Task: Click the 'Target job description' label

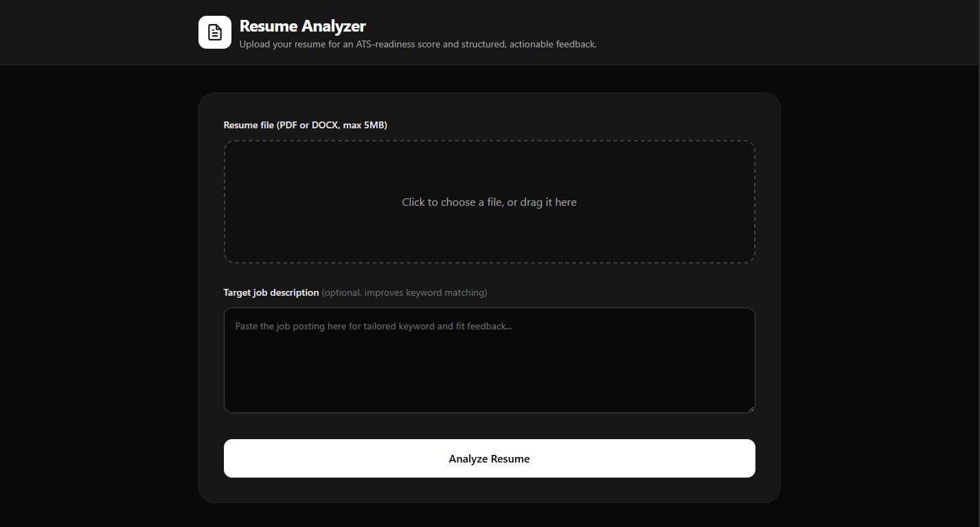Action: coord(271,292)
